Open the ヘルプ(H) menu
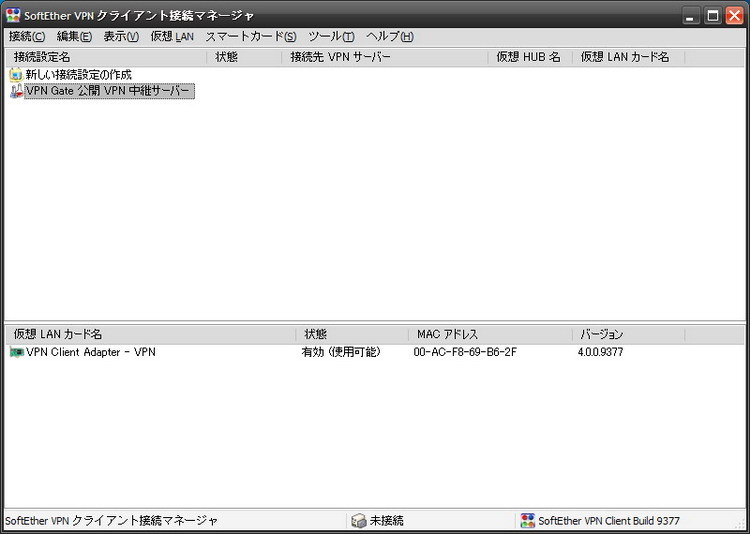The width and height of the screenshot is (750, 534). [x=389, y=36]
